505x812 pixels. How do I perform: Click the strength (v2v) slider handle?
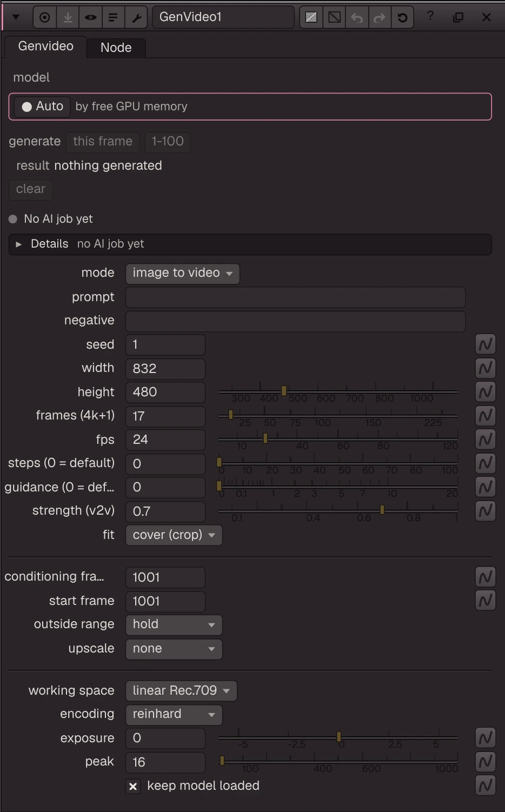tap(382, 510)
